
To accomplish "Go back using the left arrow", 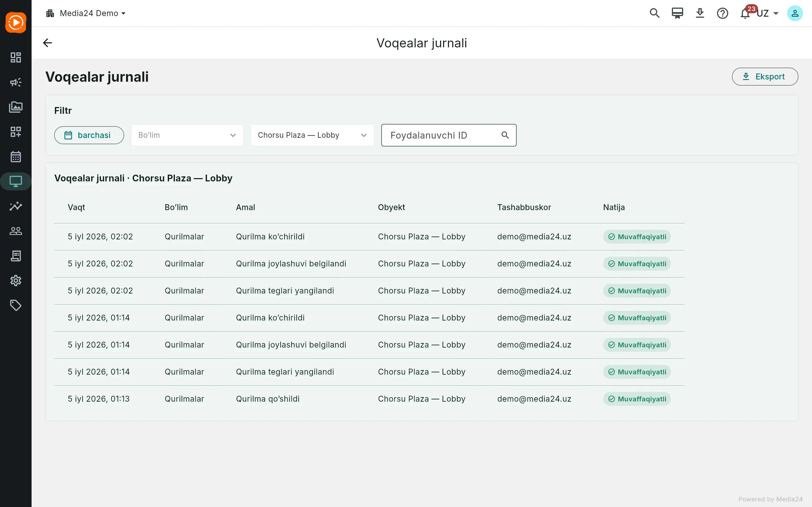I will click(48, 43).
